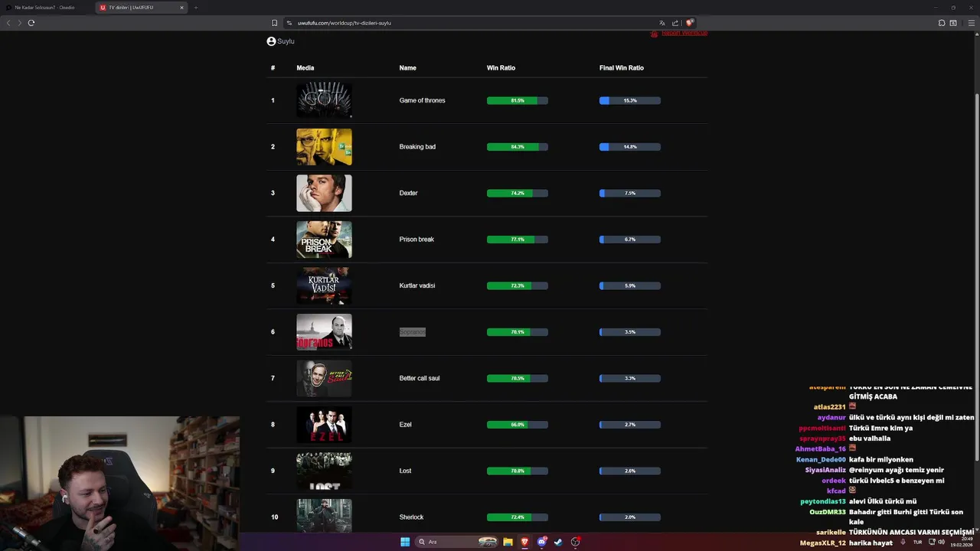Open Discord from the taskbar
This screenshot has width=980, height=551.
pyautogui.click(x=541, y=542)
